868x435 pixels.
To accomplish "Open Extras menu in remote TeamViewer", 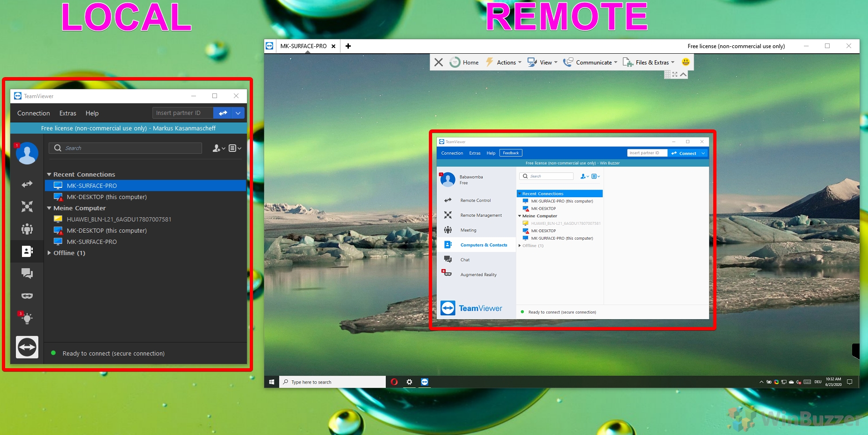I will point(475,153).
